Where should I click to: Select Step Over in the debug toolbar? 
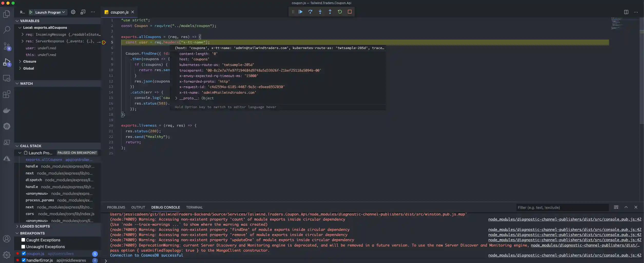[x=310, y=12]
